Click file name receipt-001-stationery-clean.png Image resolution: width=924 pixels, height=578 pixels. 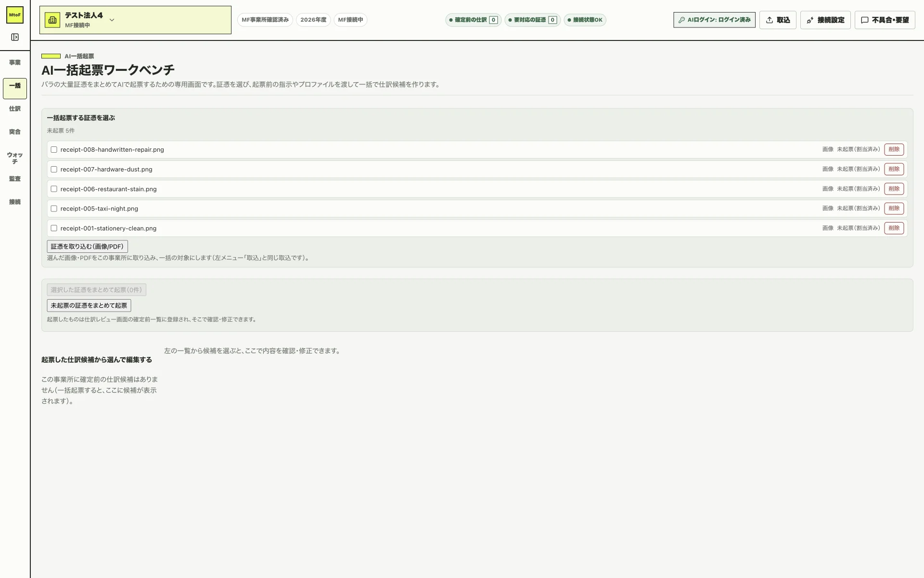pos(108,228)
